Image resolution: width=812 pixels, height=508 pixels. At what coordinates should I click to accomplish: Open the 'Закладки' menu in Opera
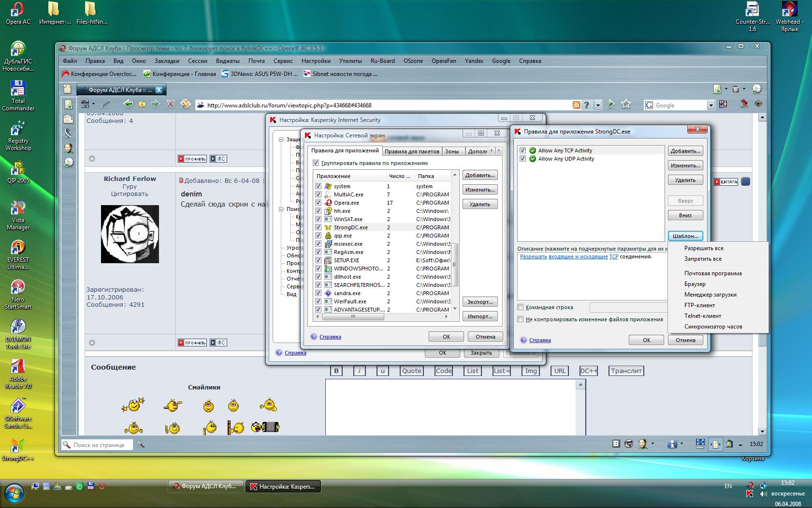[x=167, y=61]
